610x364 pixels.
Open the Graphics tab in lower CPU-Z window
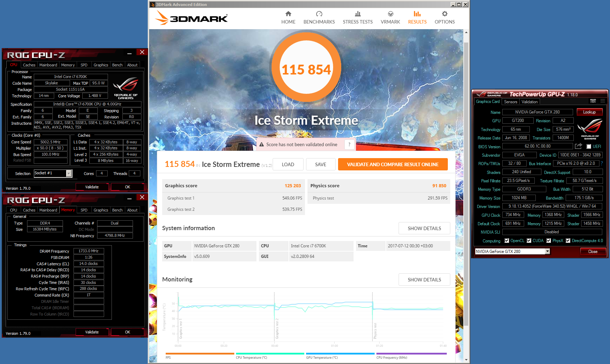click(101, 210)
